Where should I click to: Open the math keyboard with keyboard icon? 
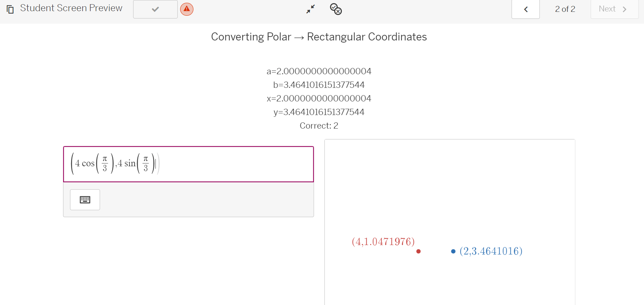click(85, 200)
